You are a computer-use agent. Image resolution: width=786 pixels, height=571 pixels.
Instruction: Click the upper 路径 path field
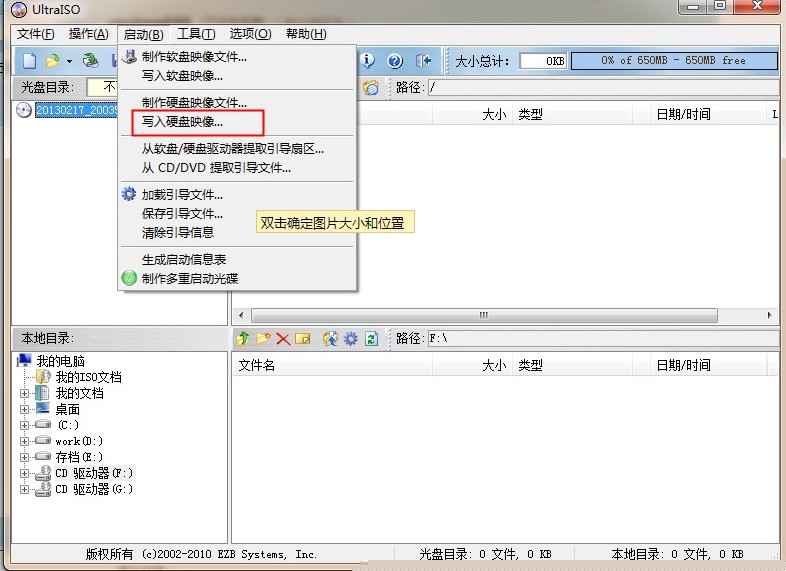point(604,88)
